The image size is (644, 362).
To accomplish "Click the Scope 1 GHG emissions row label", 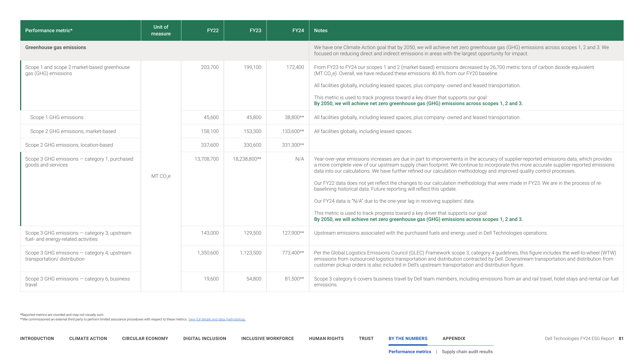I will pos(57,117).
